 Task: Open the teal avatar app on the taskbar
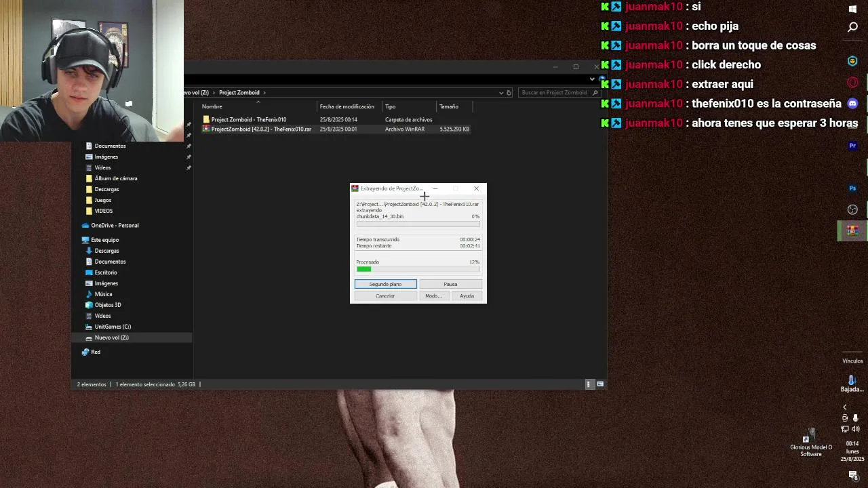[x=852, y=61]
